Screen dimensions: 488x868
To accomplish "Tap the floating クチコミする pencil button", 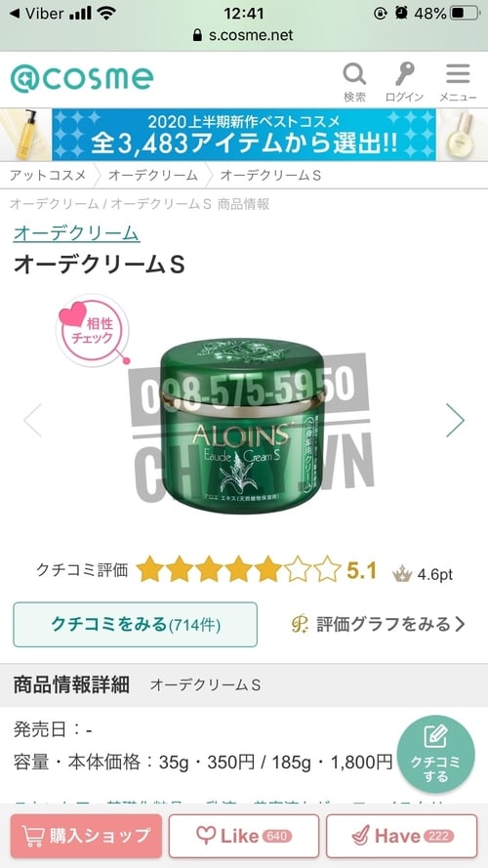I will (435, 755).
